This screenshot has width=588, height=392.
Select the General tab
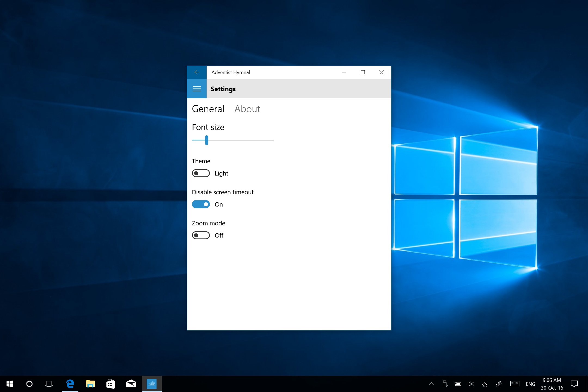tap(208, 109)
